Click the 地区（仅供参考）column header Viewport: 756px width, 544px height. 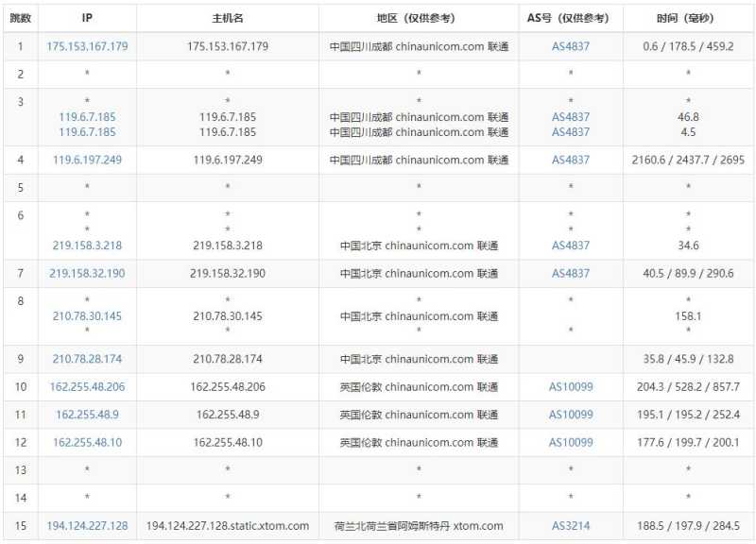(x=416, y=16)
